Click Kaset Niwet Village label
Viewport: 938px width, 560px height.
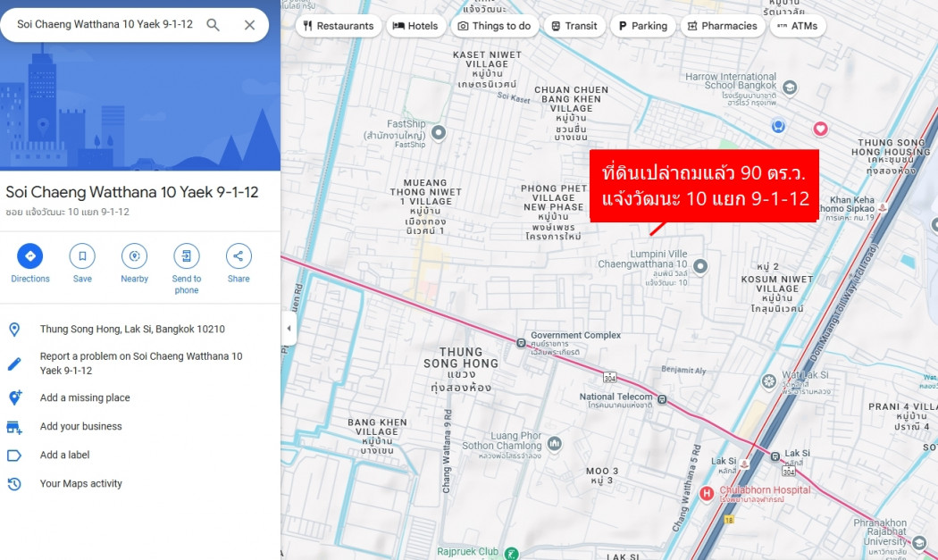click(x=487, y=69)
